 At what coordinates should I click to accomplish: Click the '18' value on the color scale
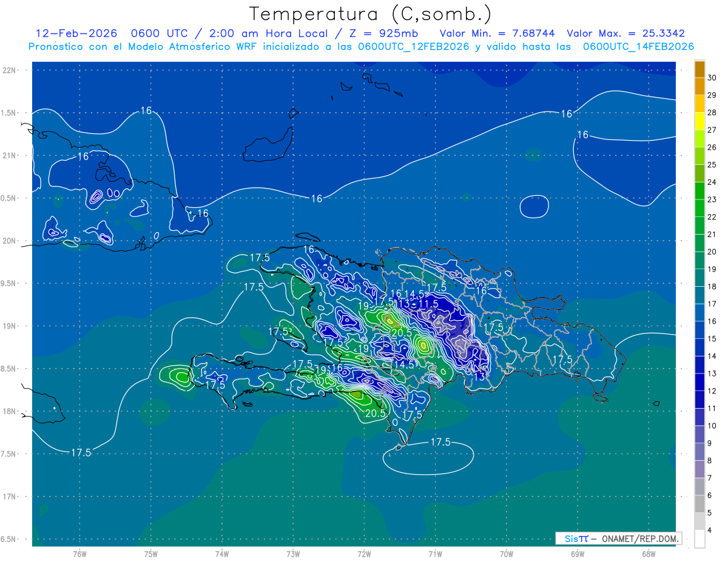tap(712, 287)
